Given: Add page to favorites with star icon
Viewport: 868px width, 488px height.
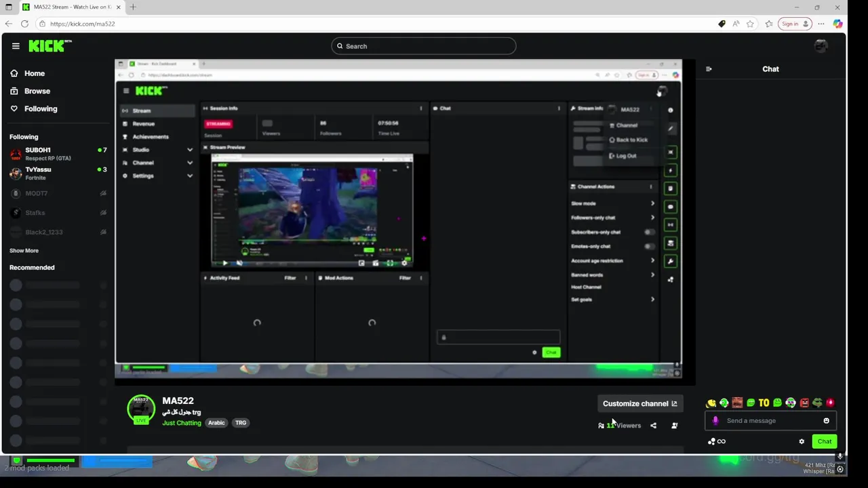Looking at the screenshot, I should [x=750, y=24].
